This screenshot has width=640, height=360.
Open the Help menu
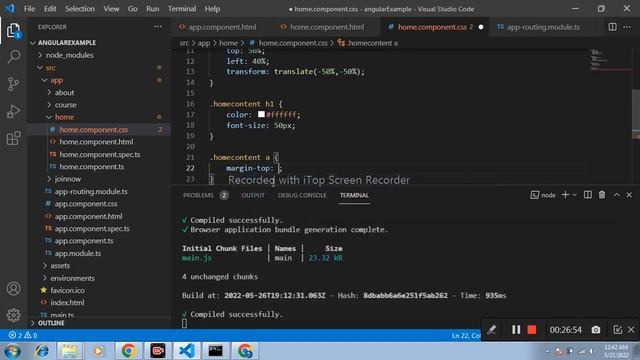pos(212,9)
